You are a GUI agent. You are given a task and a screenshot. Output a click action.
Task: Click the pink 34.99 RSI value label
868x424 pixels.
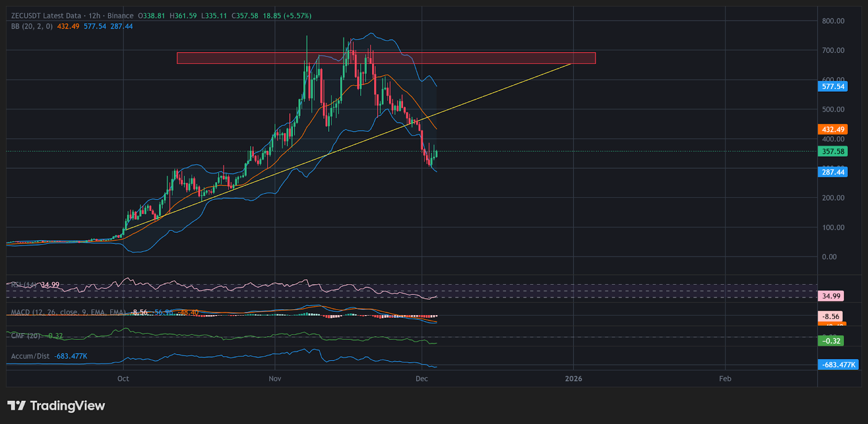point(831,296)
